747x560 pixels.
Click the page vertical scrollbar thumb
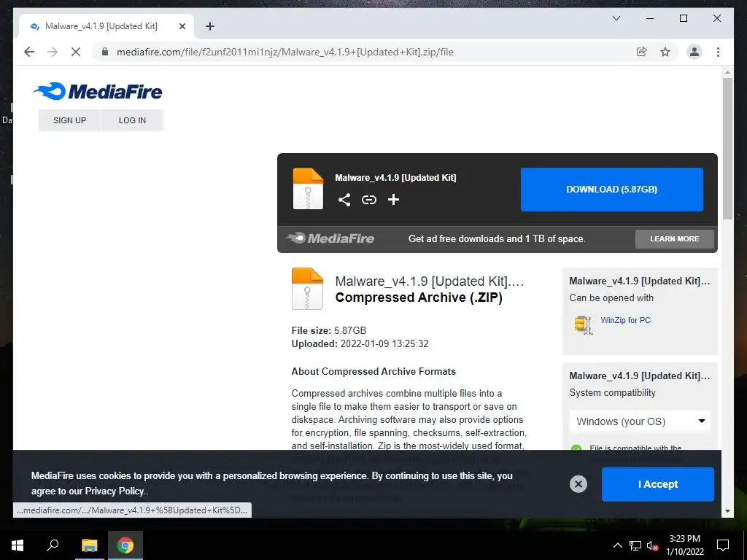click(727, 149)
